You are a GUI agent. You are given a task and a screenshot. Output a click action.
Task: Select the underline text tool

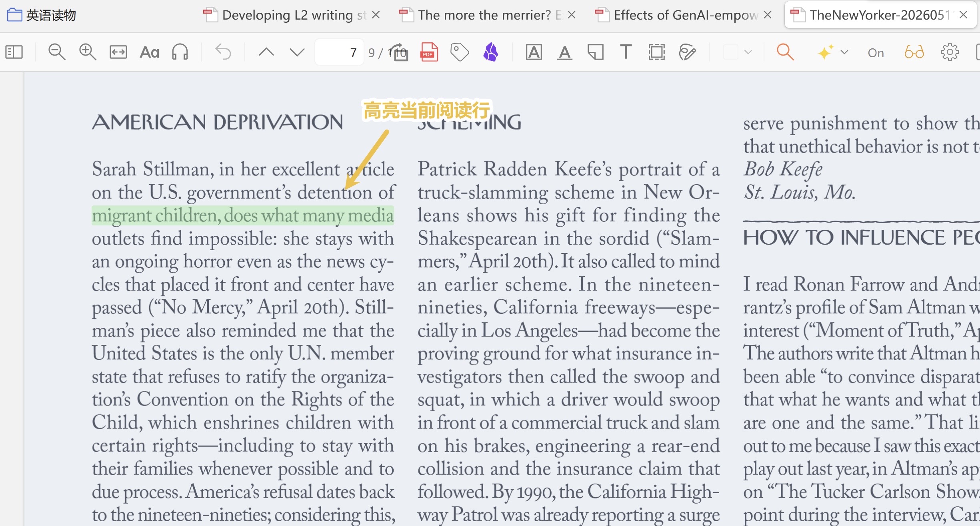click(x=564, y=52)
